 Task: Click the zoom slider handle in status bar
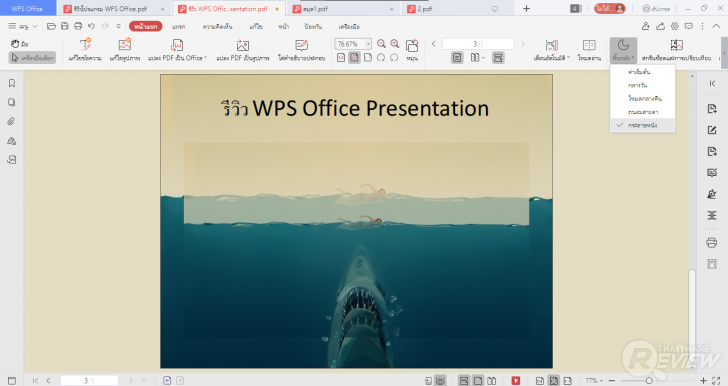(650, 380)
